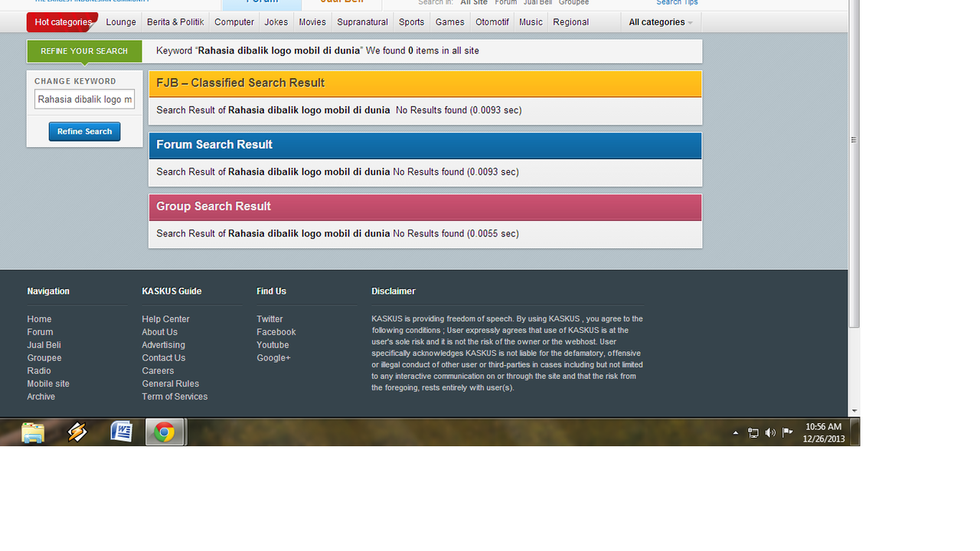
Task: Open the Forum footer navigation link
Action: tap(40, 332)
